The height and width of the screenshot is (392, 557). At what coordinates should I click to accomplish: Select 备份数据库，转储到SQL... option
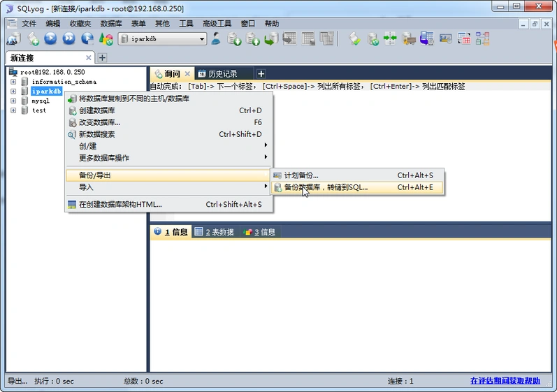tap(357, 187)
